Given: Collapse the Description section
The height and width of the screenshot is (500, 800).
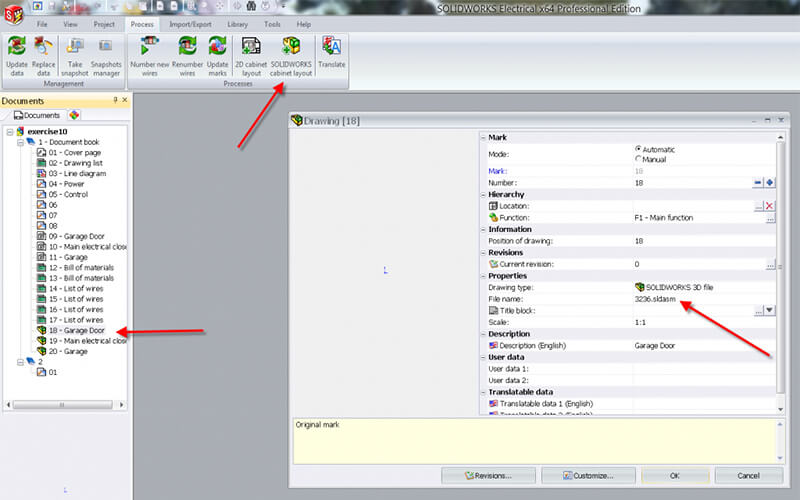Looking at the screenshot, I should [x=483, y=334].
